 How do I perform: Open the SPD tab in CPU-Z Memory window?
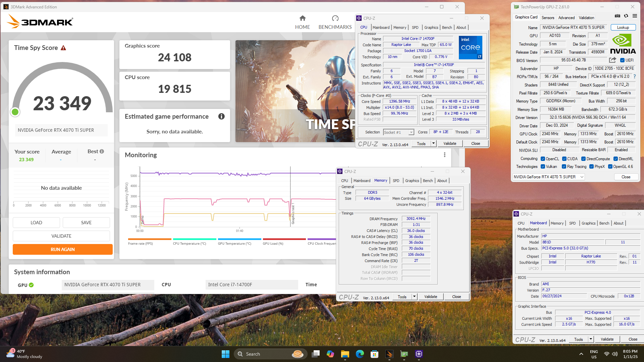tap(396, 181)
